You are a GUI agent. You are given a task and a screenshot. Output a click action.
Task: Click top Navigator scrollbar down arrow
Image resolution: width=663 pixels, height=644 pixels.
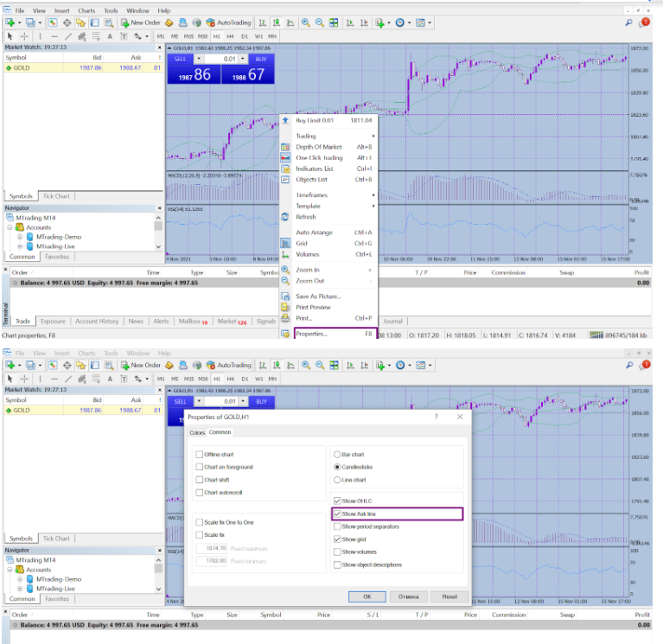point(158,246)
